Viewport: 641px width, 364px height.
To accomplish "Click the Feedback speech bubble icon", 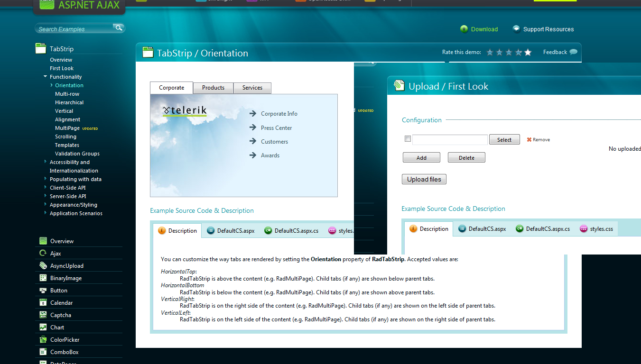I will pos(574,52).
